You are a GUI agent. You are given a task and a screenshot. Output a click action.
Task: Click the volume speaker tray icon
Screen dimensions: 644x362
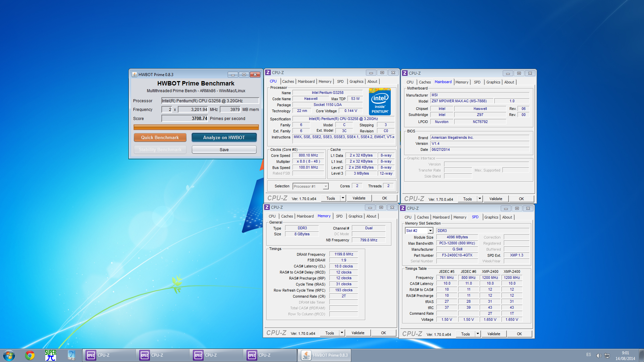(x=599, y=356)
